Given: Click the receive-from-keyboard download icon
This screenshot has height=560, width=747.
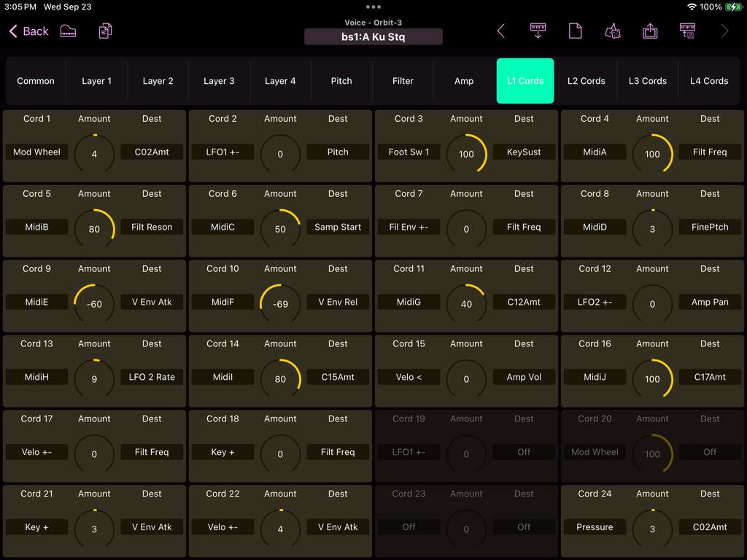Looking at the screenshot, I should (x=538, y=31).
